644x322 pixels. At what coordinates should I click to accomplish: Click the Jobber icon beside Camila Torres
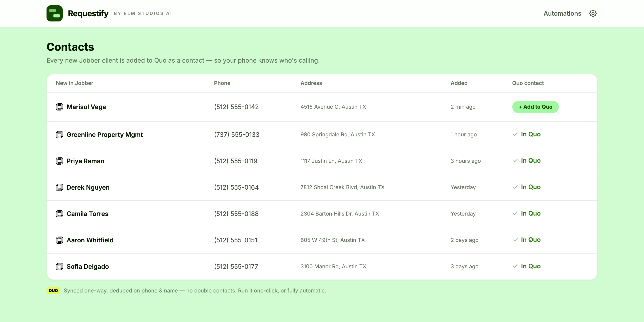pyautogui.click(x=59, y=214)
